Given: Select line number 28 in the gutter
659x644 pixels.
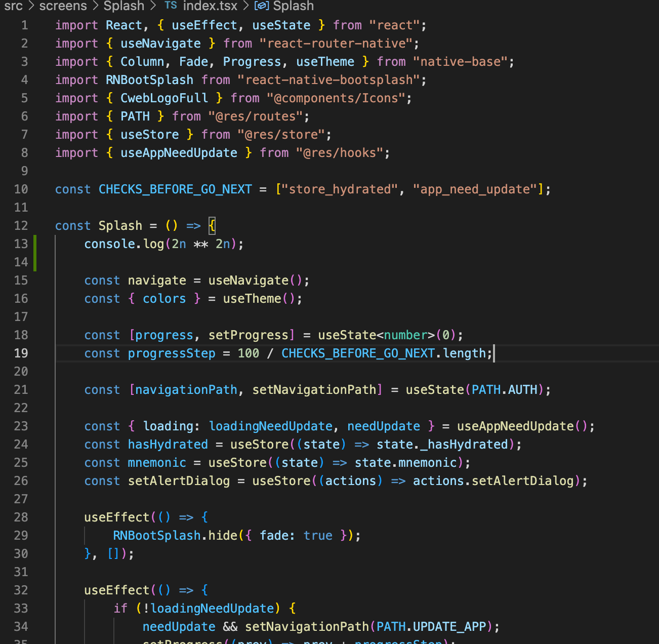Looking at the screenshot, I should point(21,517).
